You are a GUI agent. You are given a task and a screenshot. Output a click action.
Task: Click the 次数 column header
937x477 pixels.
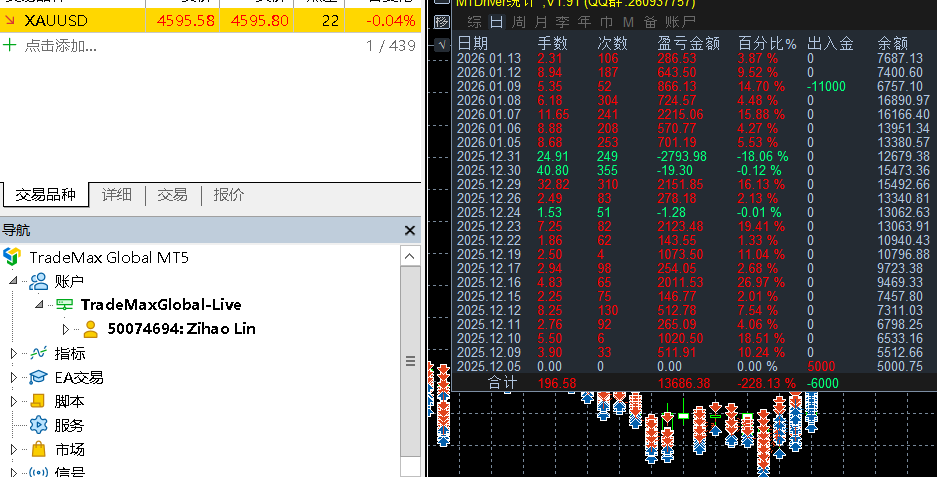pos(613,43)
